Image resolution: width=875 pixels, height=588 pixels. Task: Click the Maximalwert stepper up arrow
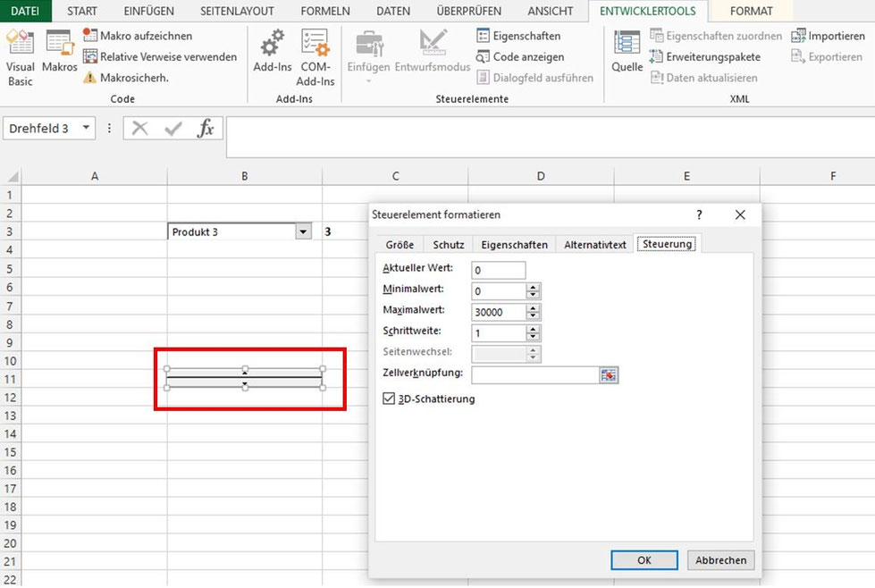[x=533, y=307]
